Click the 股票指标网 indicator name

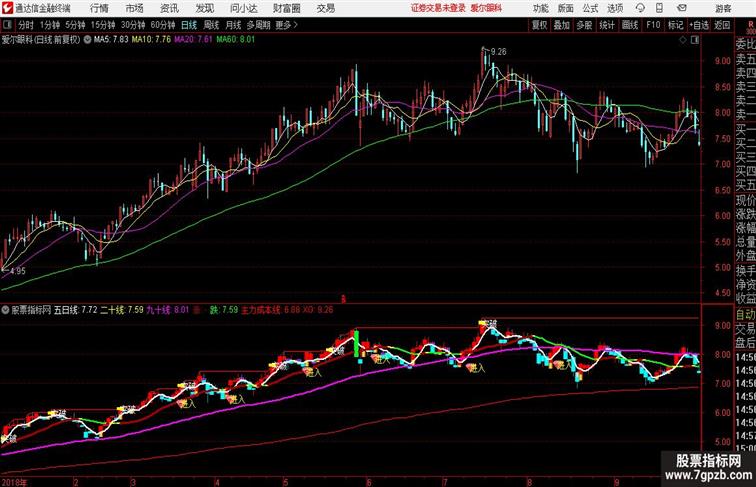(31, 310)
